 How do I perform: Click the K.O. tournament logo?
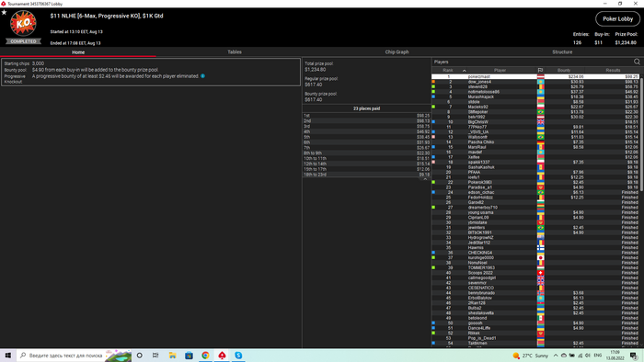[x=23, y=23]
